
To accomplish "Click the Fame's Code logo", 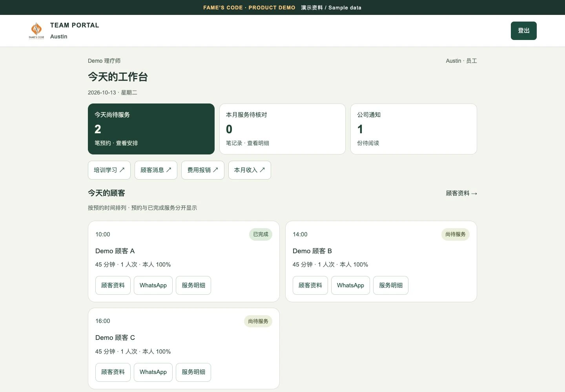I will tap(36, 31).
